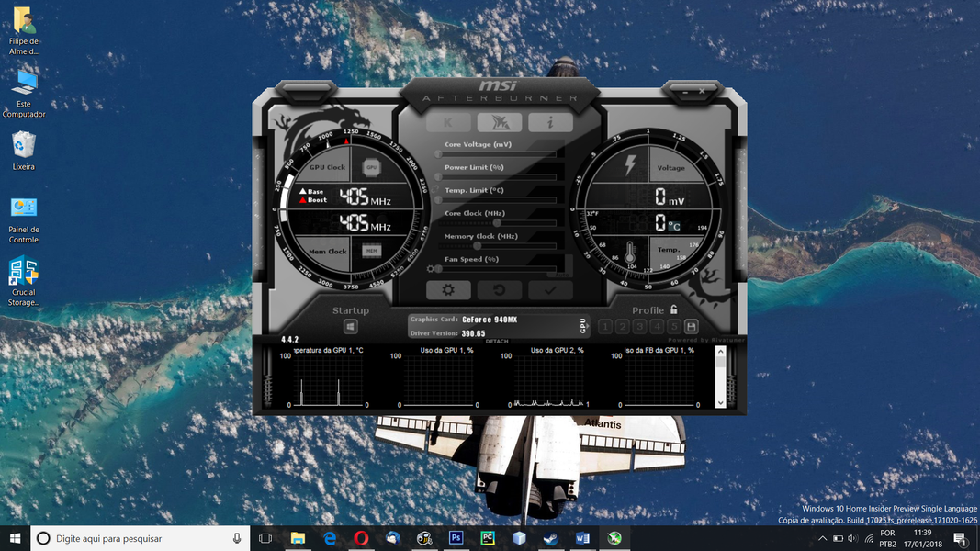Toggle the °C temperature unit indicator

674,226
